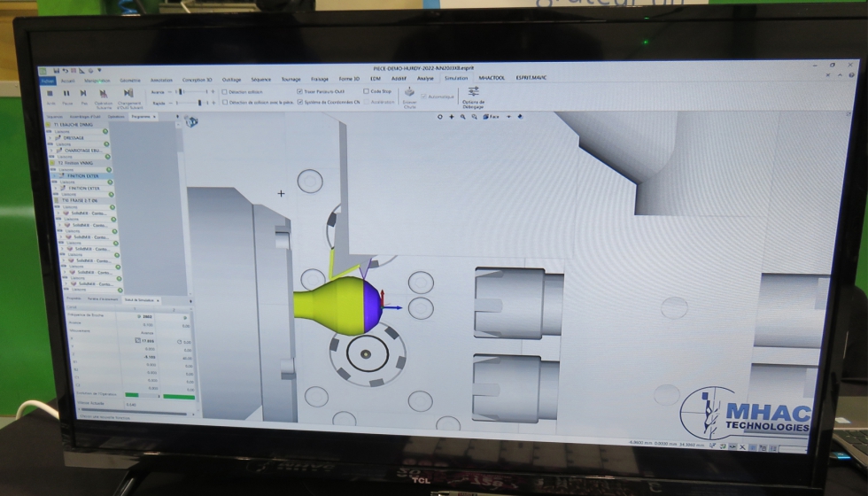Click the Pas (single step) icon

[83, 93]
